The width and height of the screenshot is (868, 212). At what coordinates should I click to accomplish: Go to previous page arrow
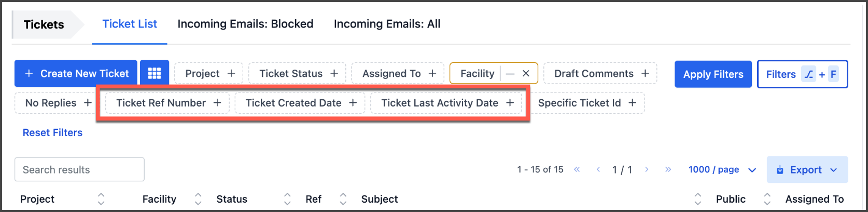[x=598, y=169]
